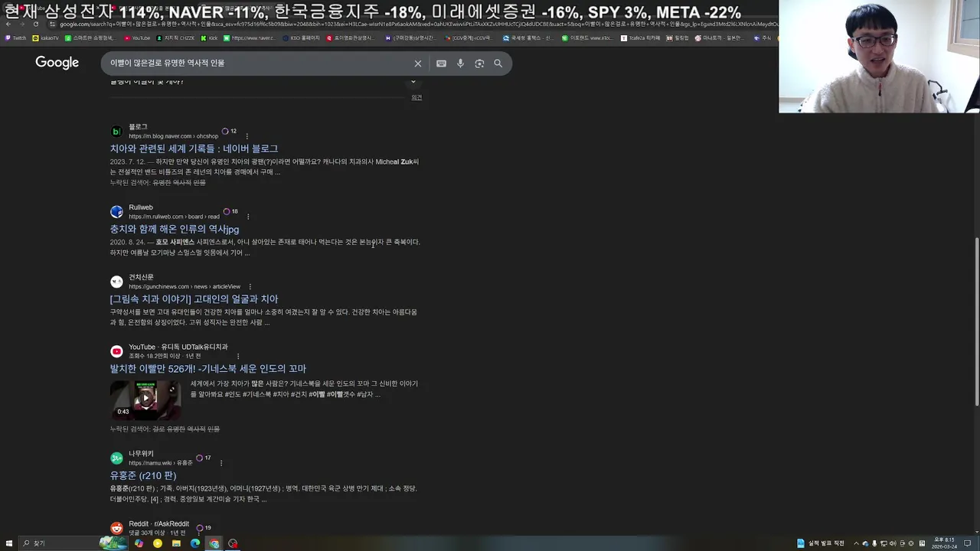Click the 건치신문 site favicon
The width and height of the screenshot is (980, 551).
[116, 282]
